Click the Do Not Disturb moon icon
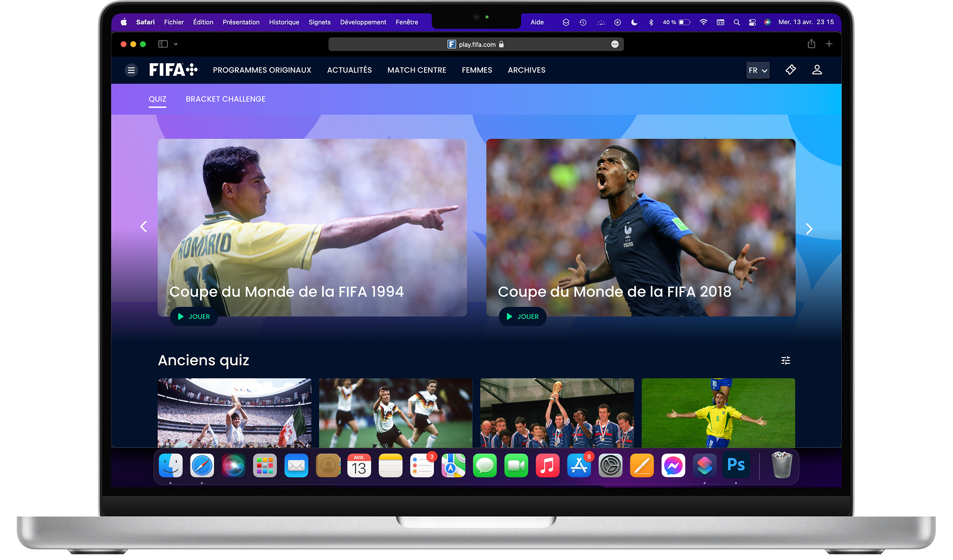Image resolution: width=953 pixels, height=560 pixels. (634, 22)
